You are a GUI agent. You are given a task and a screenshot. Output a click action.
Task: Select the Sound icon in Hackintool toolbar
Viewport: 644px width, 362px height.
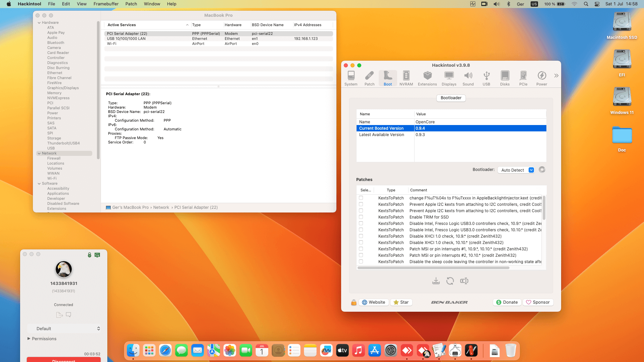pyautogui.click(x=468, y=78)
